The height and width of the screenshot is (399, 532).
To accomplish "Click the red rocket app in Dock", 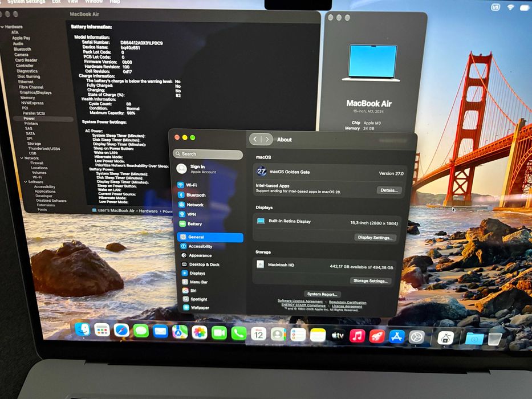I will click(377, 336).
